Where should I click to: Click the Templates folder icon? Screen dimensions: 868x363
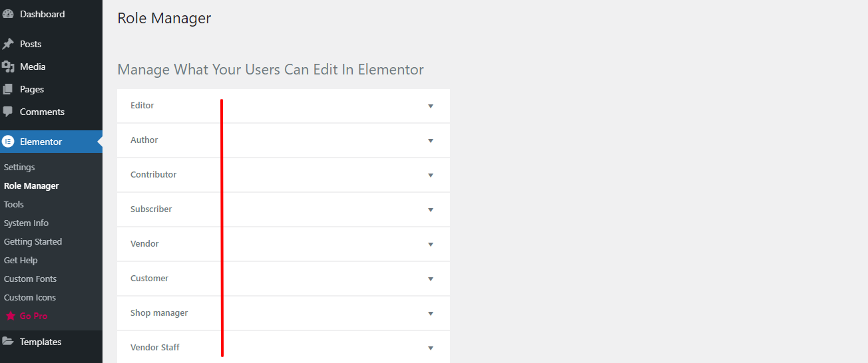click(x=8, y=342)
